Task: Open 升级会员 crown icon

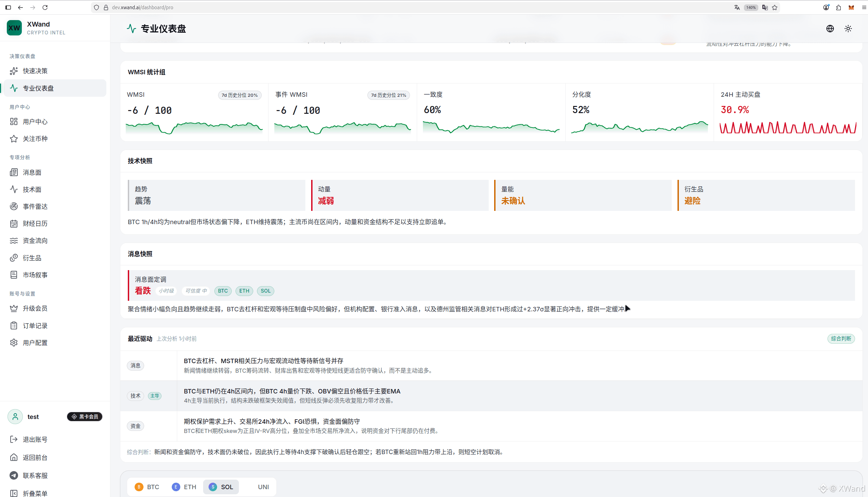Action: [x=14, y=308]
